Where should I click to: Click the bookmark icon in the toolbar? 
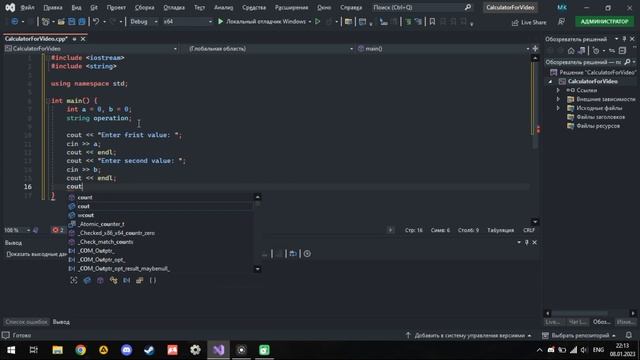(x=432, y=22)
